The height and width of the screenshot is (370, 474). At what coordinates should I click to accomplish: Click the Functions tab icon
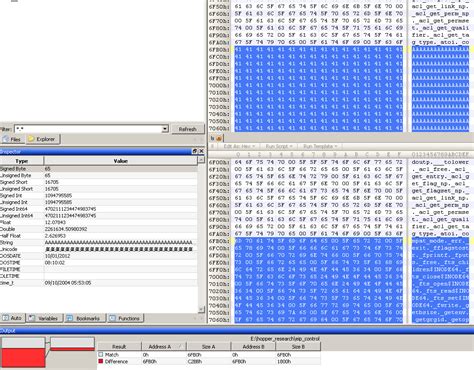[x=112, y=318]
